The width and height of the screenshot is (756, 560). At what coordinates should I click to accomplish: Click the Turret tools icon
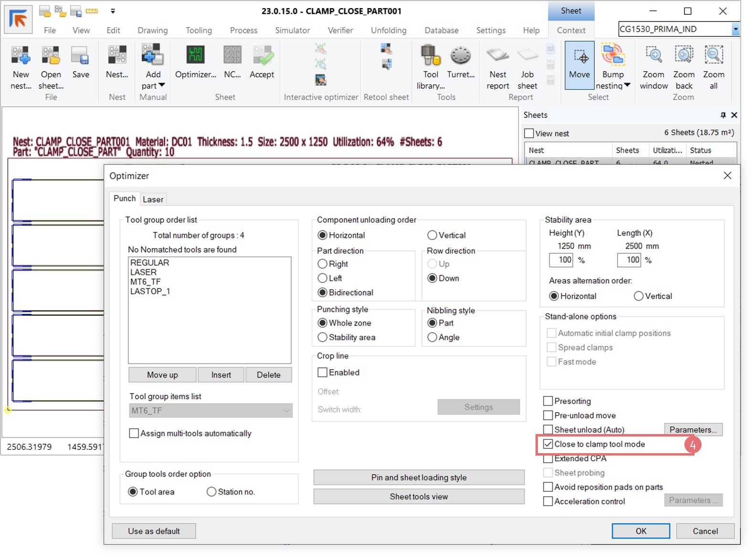(461, 56)
